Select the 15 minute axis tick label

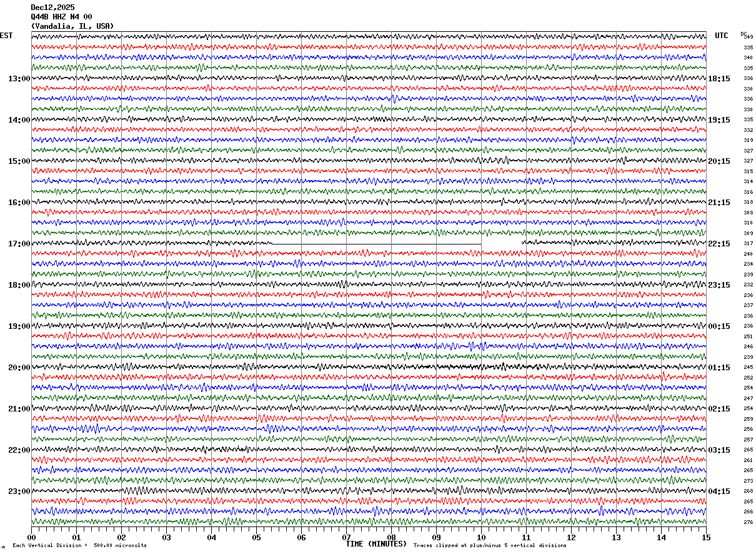[x=706, y=537]
